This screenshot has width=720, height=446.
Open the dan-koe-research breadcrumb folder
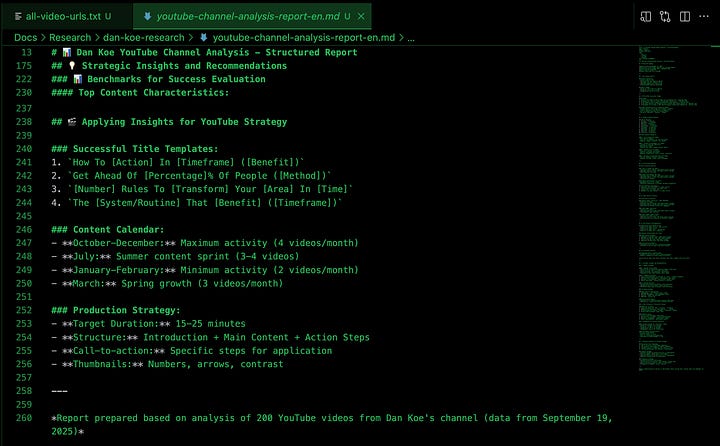tap(144, 38)
